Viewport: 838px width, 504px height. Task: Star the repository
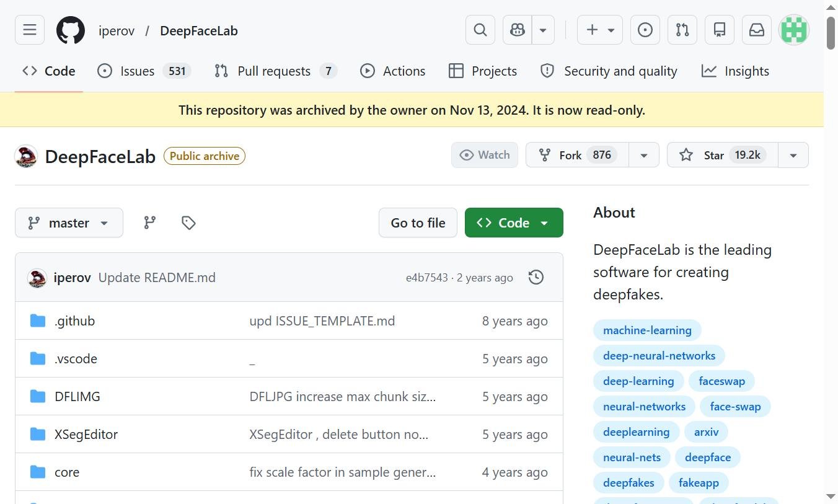click(722, 155)
